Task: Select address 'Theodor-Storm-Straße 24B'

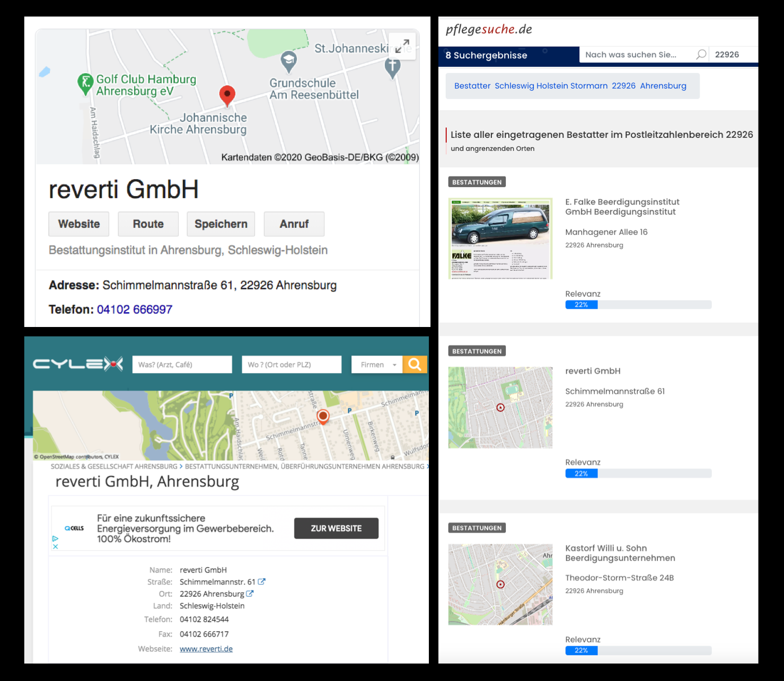Action: click(620, 578)
